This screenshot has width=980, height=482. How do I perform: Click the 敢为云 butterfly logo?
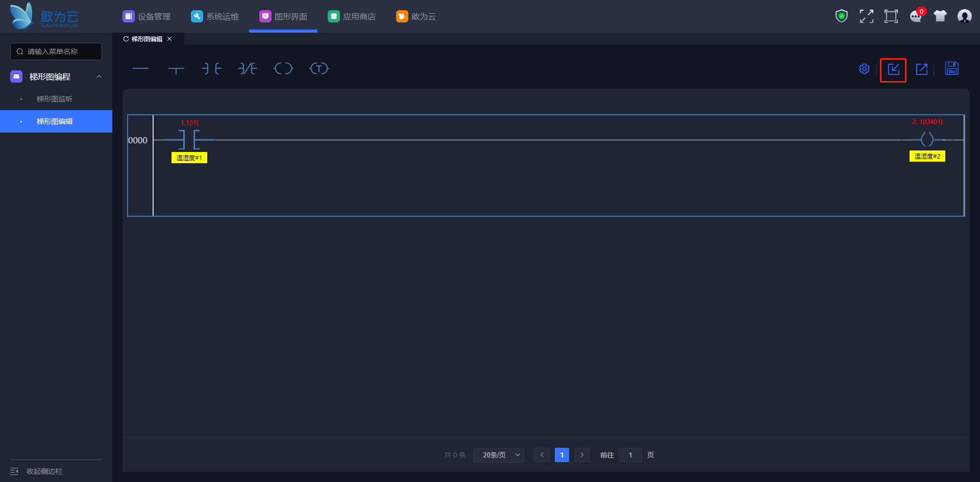point(44,16)
